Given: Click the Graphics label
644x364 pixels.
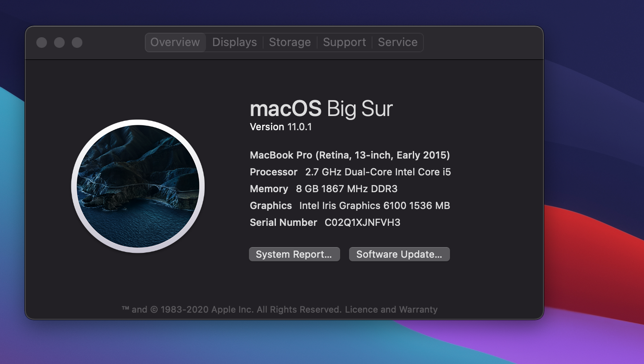Looking at the screenshot, I should click(271, 205).
